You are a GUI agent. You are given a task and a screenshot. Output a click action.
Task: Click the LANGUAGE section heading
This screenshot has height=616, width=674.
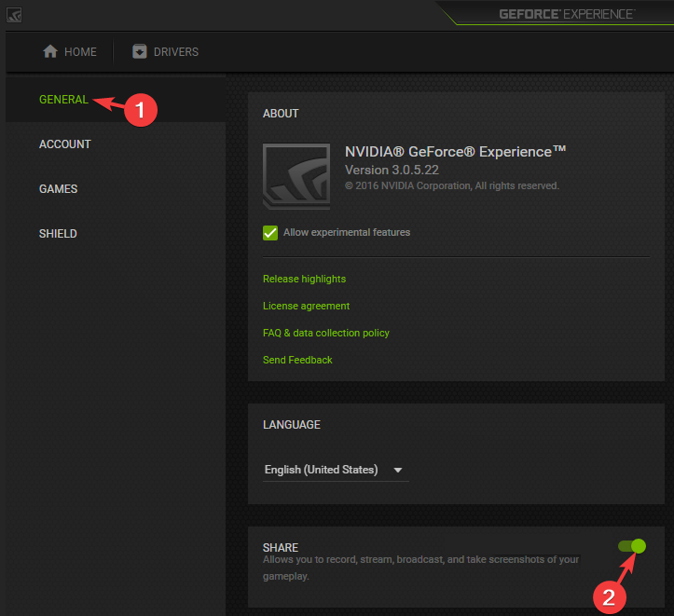[x=292, y=424]
